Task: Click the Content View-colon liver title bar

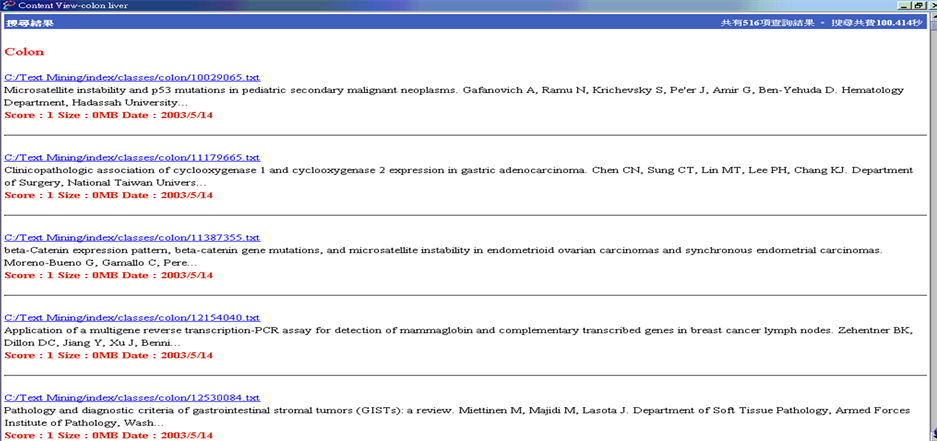Action: [x=400, y=6]
